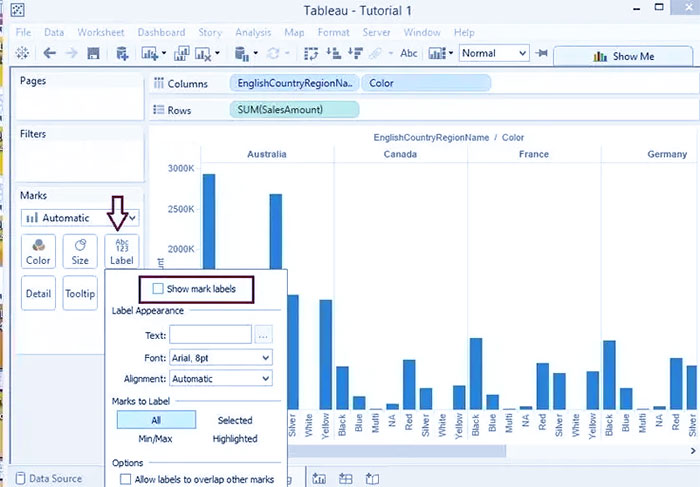This screenshot has width=700, height=487.
Task: Sort descending using the toolbar icon
Action: [355, 53]
